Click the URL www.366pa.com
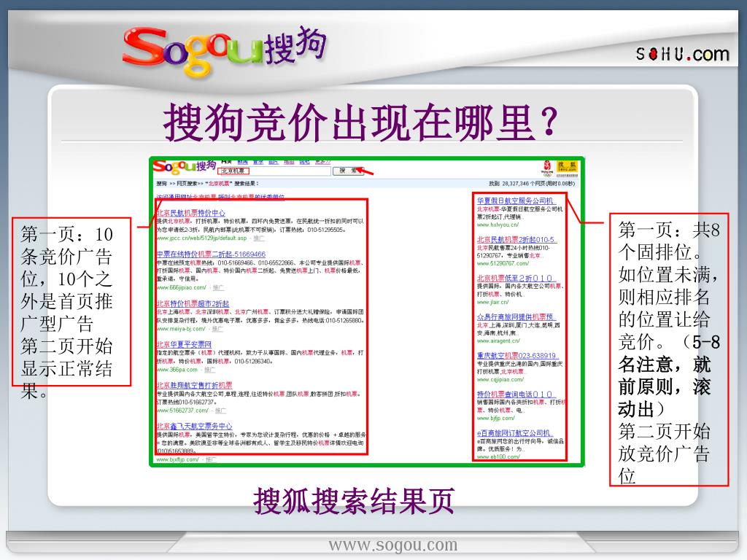Viewport: 747px width, 560px height. [x=177, y=370]
